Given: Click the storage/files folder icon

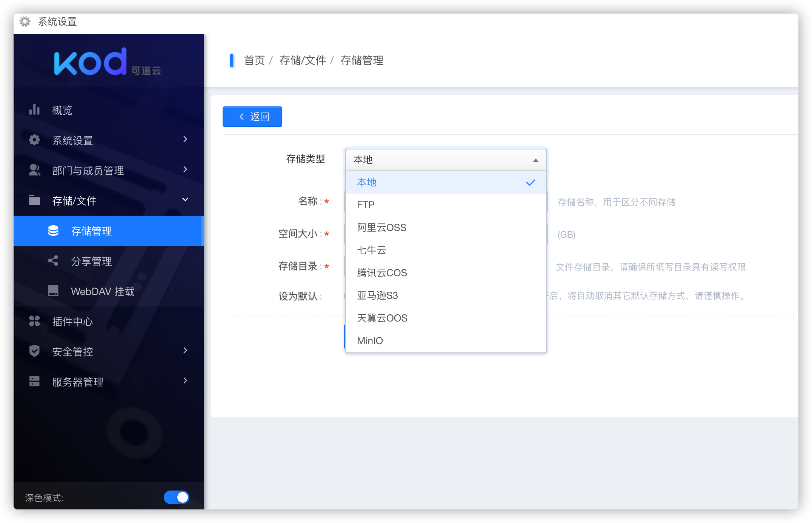Looking at the screenshot, I should pos(34,200).
